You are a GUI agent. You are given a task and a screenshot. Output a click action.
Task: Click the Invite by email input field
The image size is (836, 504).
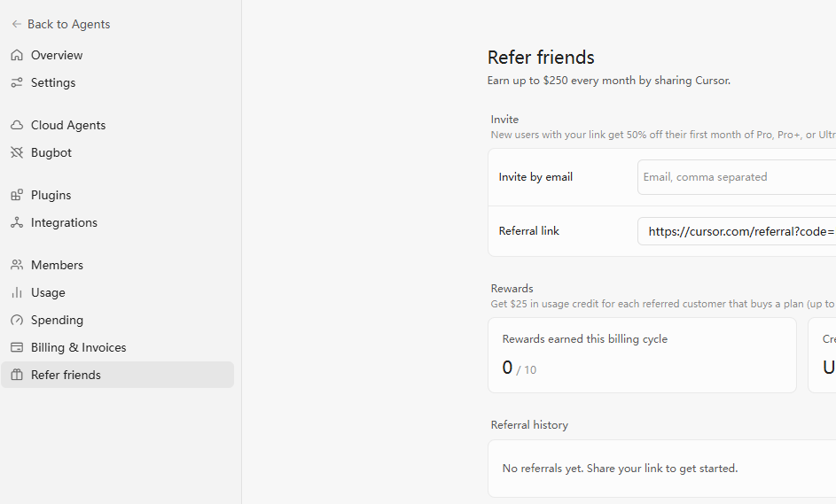[737, 177]
